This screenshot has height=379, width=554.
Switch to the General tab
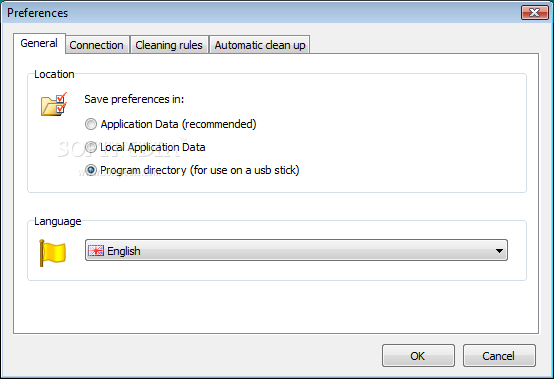(39, 43)
